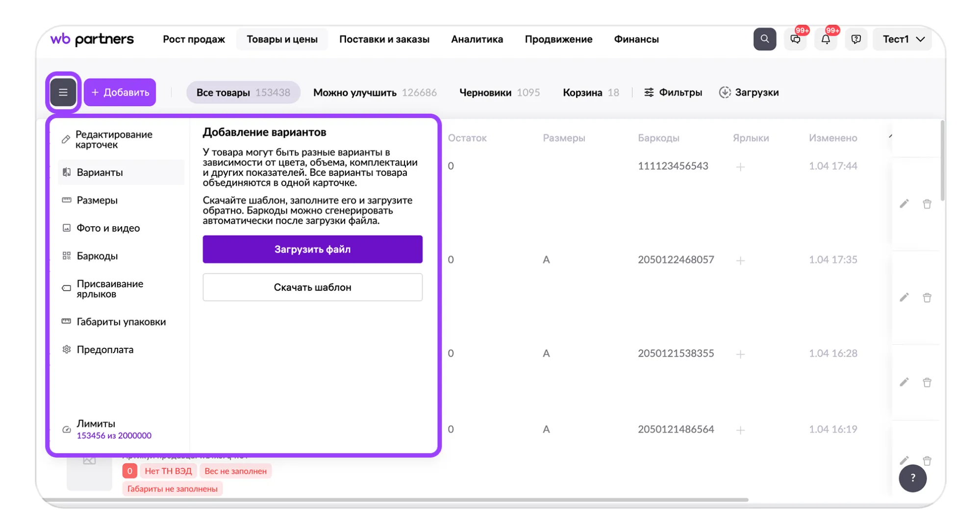Click the Скачать шаблон button
980x532 pixels.
click(x=312, y=287)
